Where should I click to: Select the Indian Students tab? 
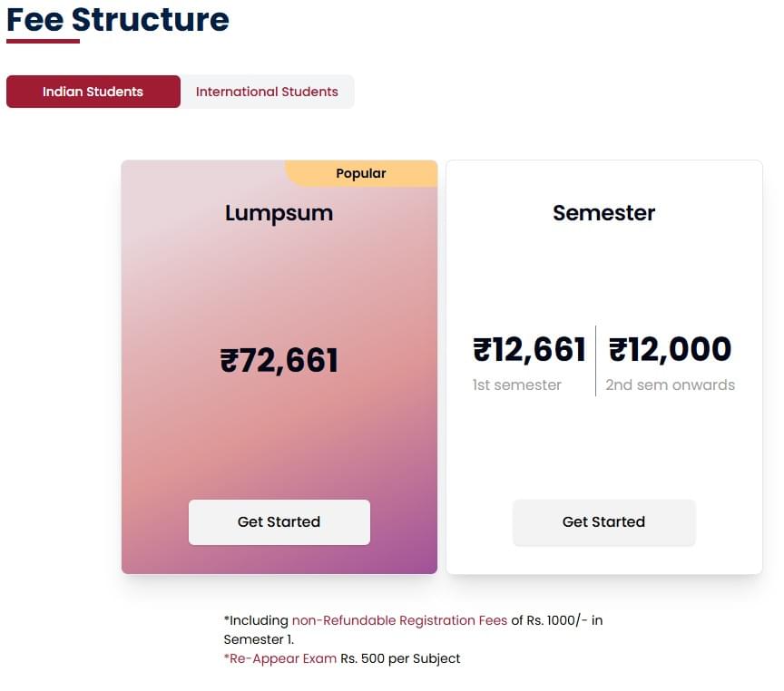93,92
